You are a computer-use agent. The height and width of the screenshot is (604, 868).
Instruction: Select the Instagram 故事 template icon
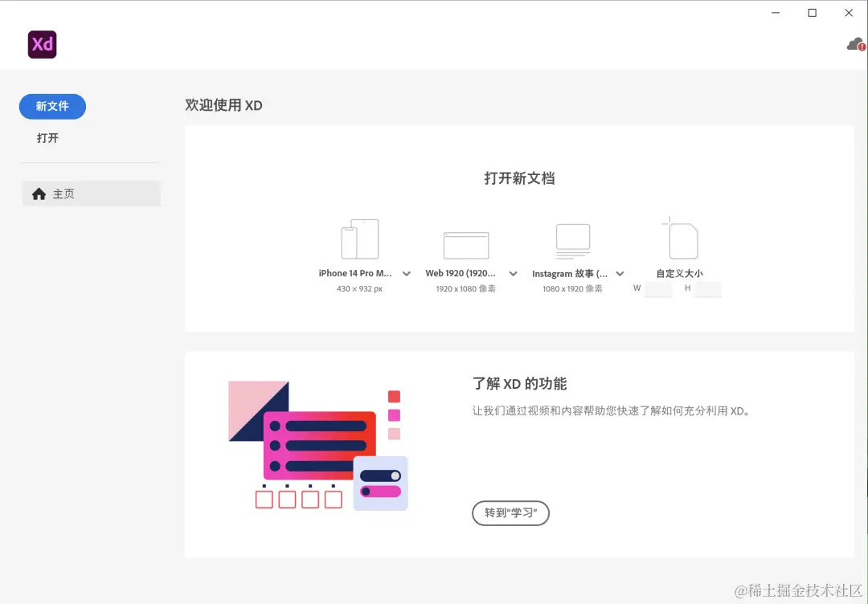573,239
